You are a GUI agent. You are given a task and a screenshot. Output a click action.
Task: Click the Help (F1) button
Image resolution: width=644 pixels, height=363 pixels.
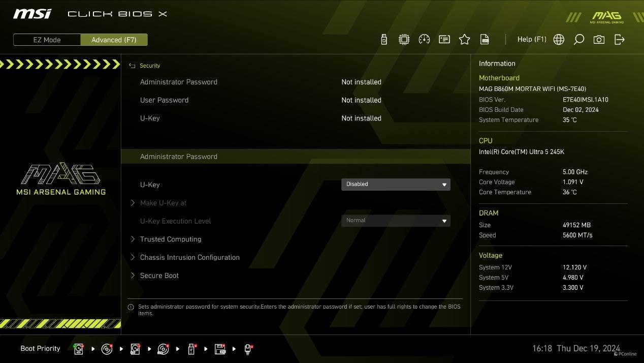tap(531, 40)
